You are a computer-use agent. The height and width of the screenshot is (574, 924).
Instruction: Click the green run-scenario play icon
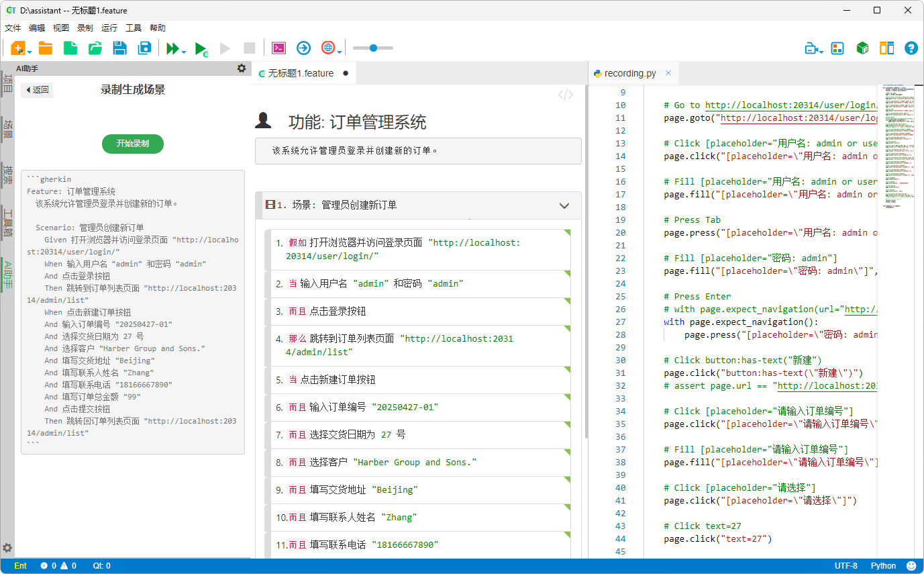click(x=201, y=48)
